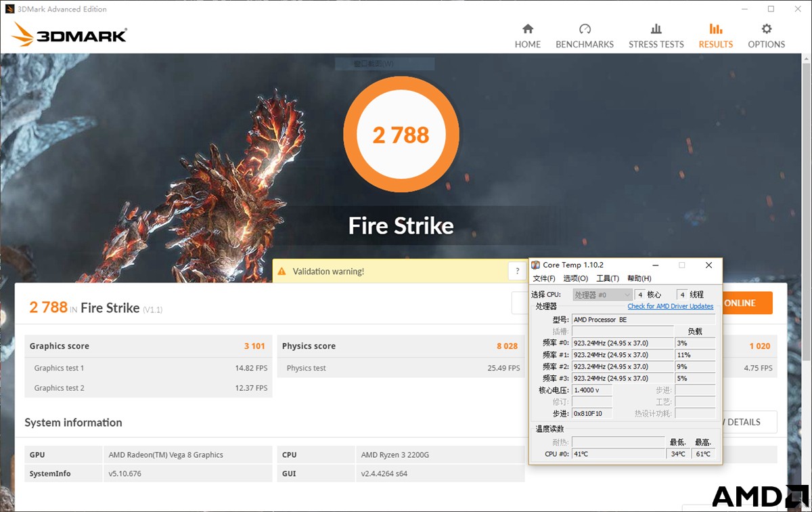Click the 频率 #0 frequency value
812x512 pixels.
tap(623, 343)
